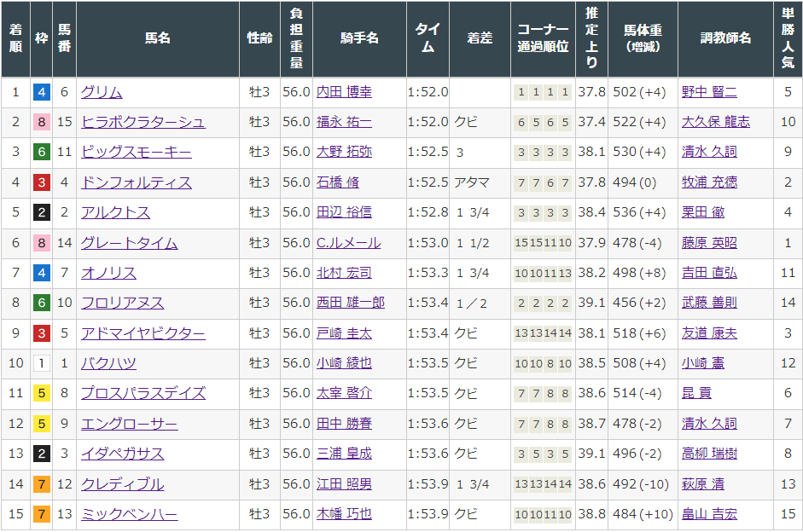Select weight 484(+10) in ミックベンハー row
The width and height of the screenshot is (803, 532).
[x=643, y=514]
